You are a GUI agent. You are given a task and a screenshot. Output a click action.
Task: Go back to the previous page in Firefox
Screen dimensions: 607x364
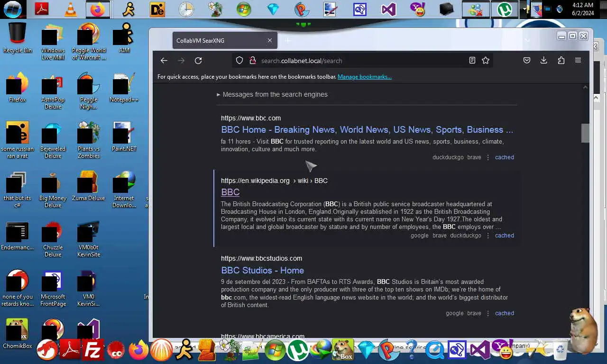164,61
